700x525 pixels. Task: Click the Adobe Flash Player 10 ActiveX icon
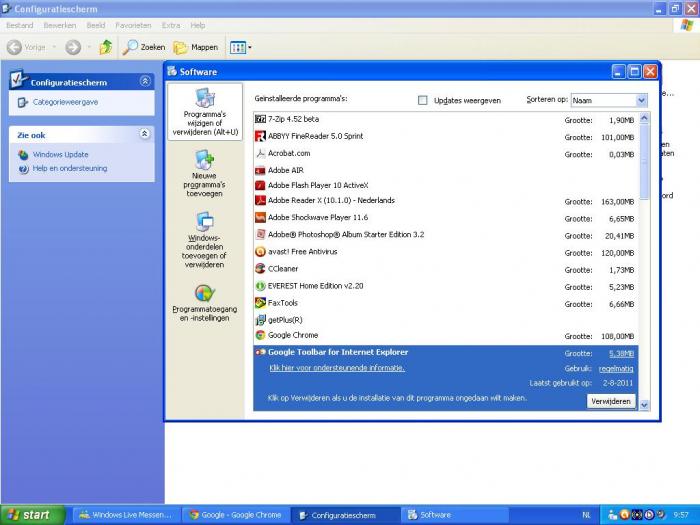[x=260, y=185]
